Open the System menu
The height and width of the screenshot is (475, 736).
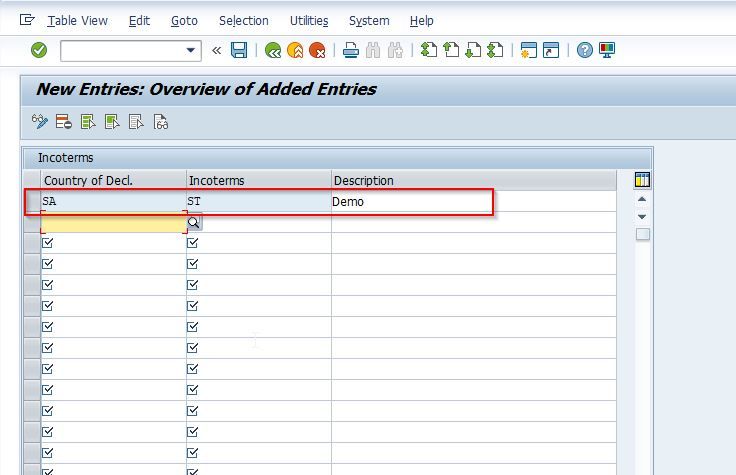[x=369, y=21]
